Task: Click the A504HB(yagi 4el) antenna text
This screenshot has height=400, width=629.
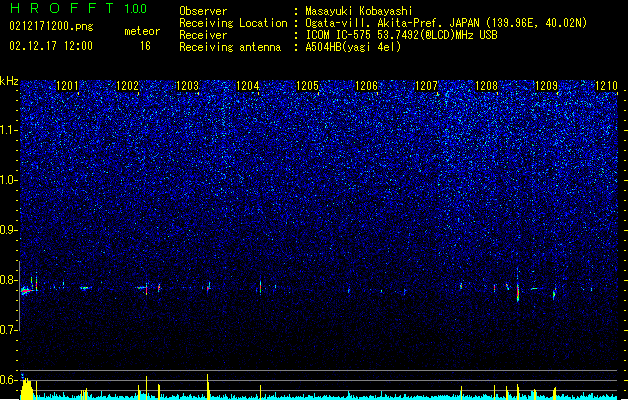Action: click(x=353, y=47)
